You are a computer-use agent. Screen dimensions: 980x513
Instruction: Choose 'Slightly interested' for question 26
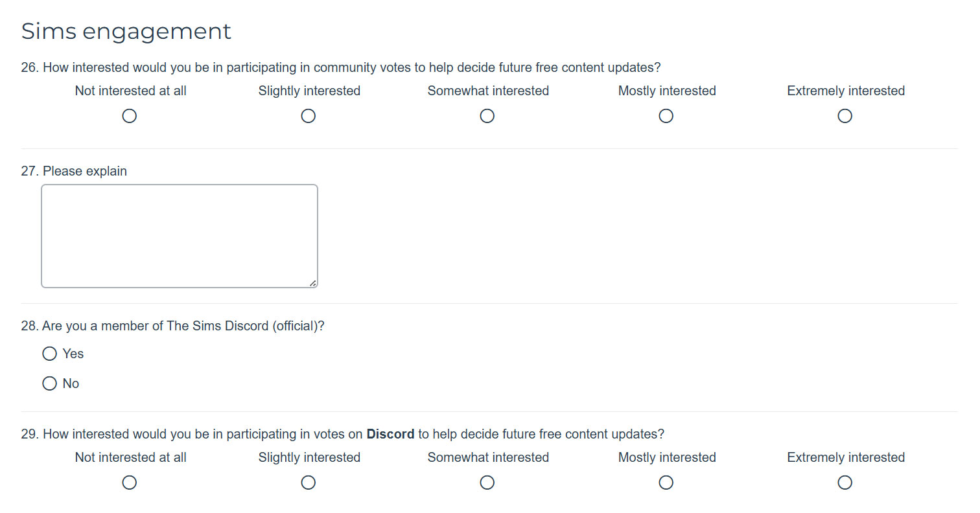point(309,116)
